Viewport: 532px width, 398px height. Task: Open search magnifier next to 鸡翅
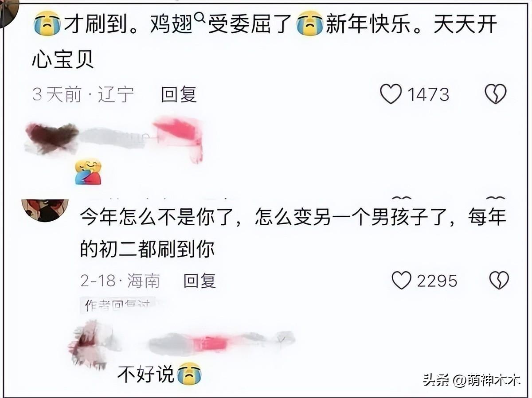pos(199,18)
